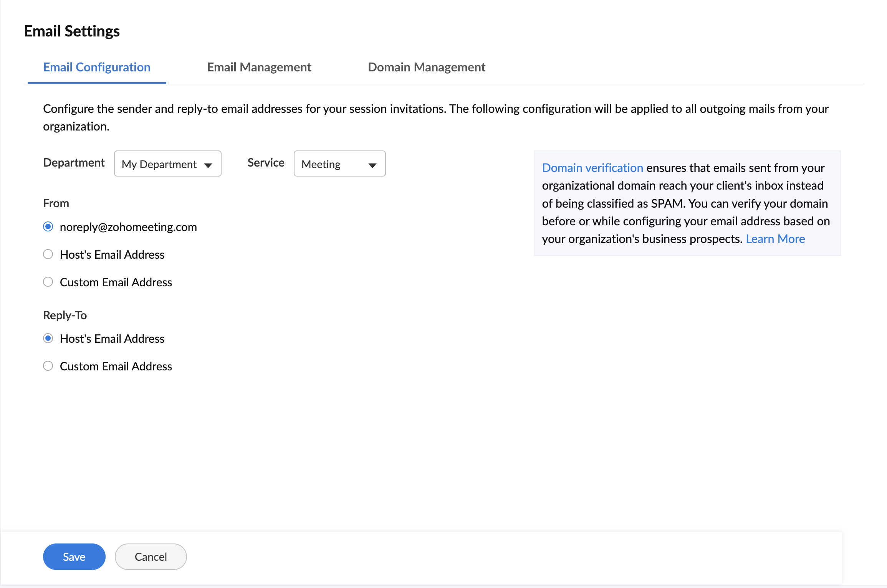This screenshot has width=887, height=588.
Task: Select Custom Email Address under Reply-To
Action: (x=48, y=366)
